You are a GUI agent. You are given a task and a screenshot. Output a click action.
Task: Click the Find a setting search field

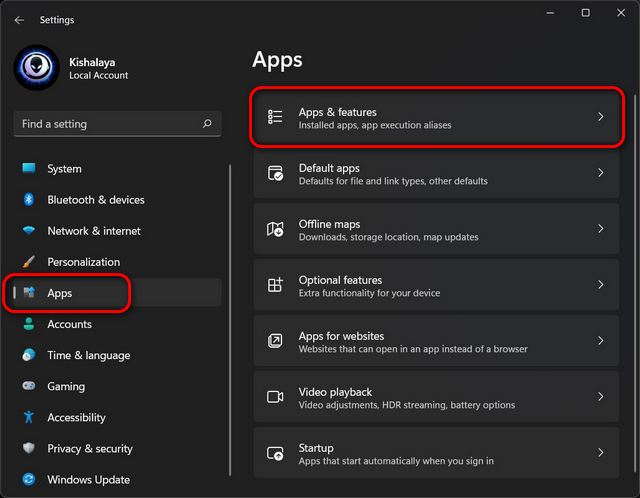pyautogui.click(x=118, y=124)
